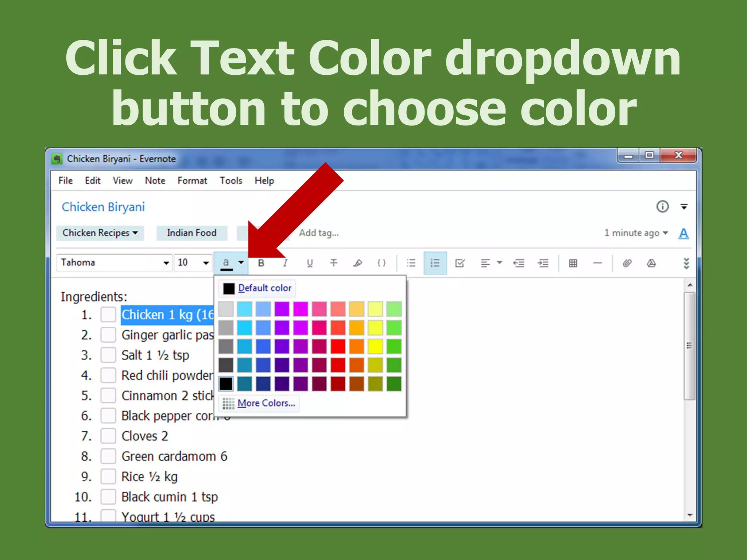Choose the dark green swatch in the bottom row
Image resolution: width=747 pixels, height=560 pixels.
coord(394,384)
